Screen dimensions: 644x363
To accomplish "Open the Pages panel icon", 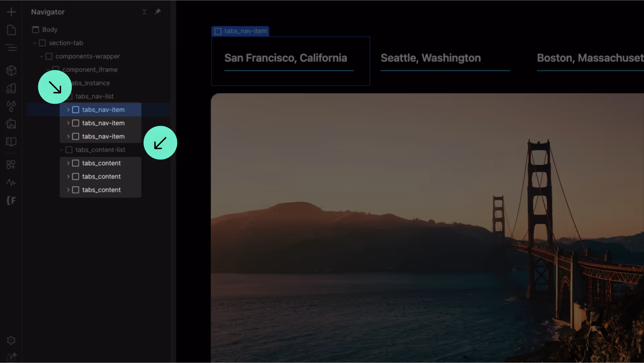I will 11,30.
